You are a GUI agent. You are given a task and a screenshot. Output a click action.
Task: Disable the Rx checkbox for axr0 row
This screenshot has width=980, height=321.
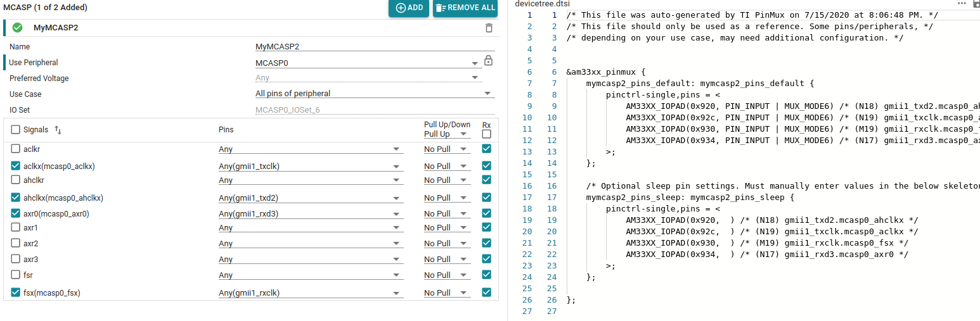tap(486, 213)
